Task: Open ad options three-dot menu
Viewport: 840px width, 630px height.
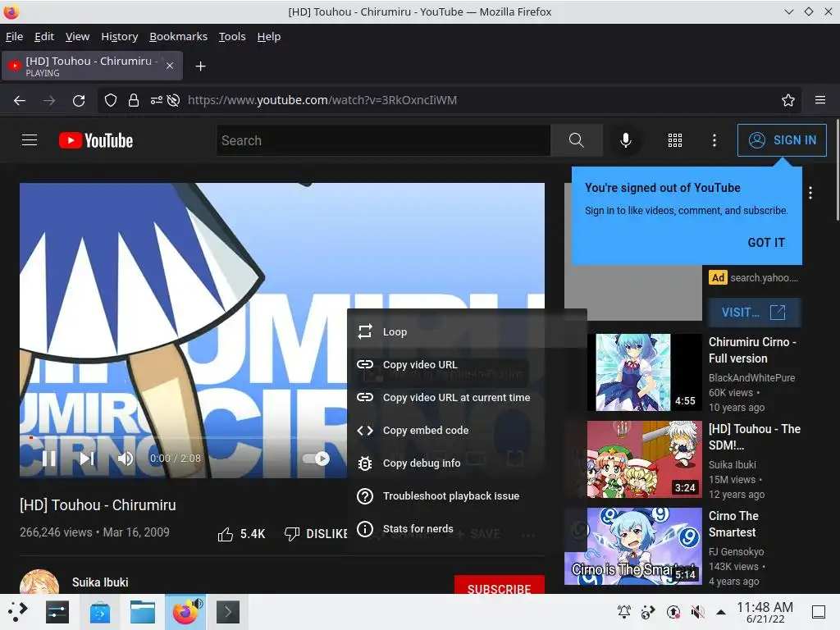Action: [810, 193]
